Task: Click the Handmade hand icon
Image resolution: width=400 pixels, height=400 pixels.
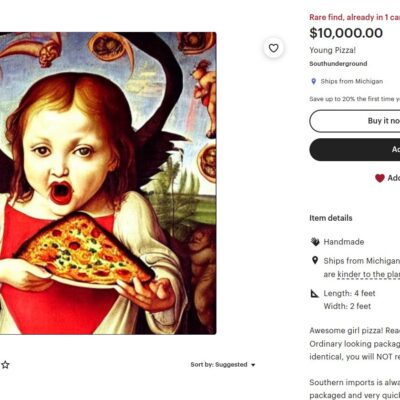Action: (315, 242)
